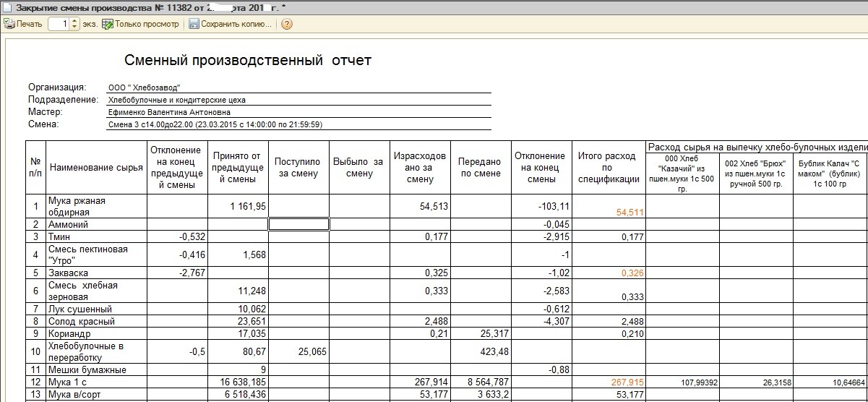Click the cell with value 23,651
This screenshot has width=868, height=402.
click(237, 321)
